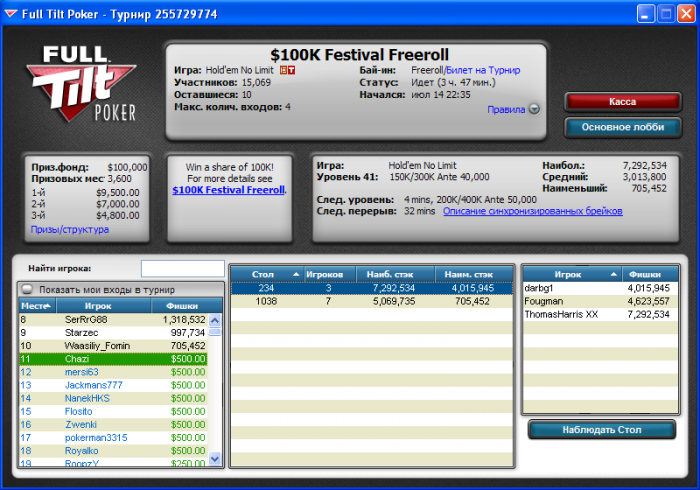Click the standings scrollbar thumb

point(215,332)
